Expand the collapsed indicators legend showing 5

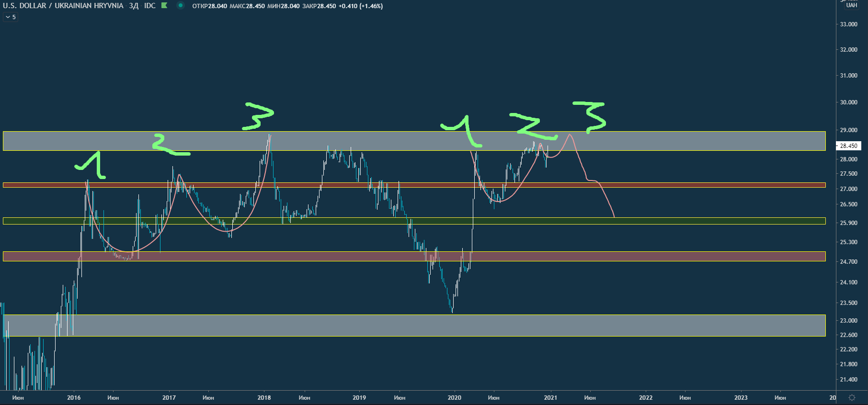[x=11, y=17]
